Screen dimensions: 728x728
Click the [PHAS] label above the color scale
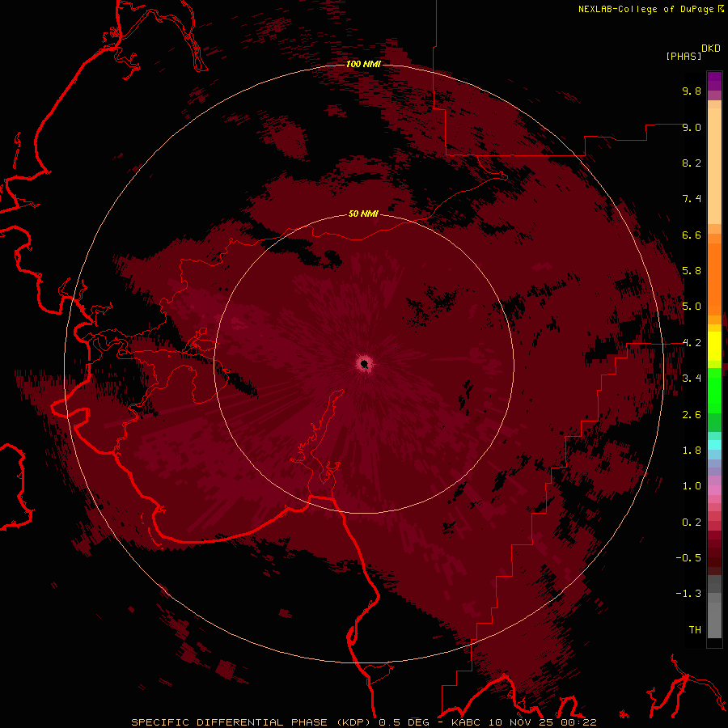tap(684, 56)
